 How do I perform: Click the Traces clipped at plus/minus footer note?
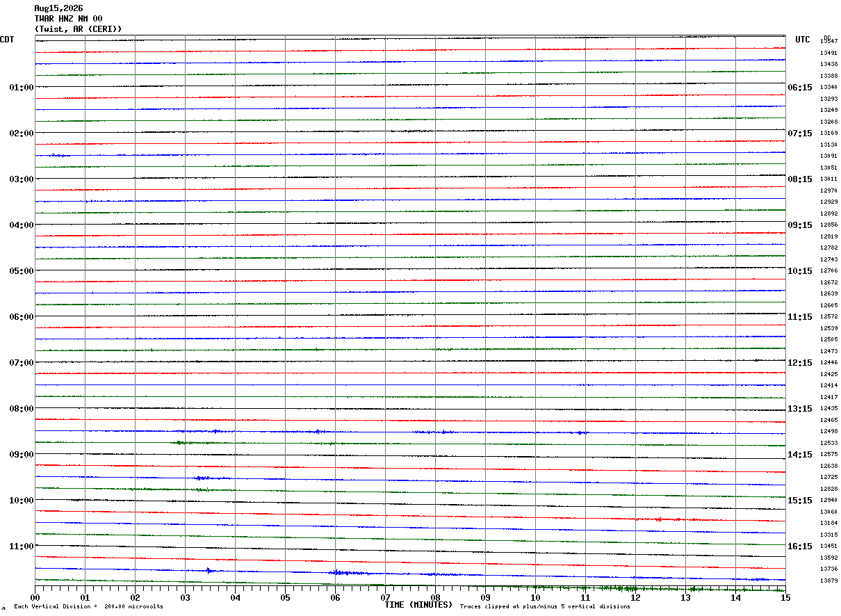[545, 607]
